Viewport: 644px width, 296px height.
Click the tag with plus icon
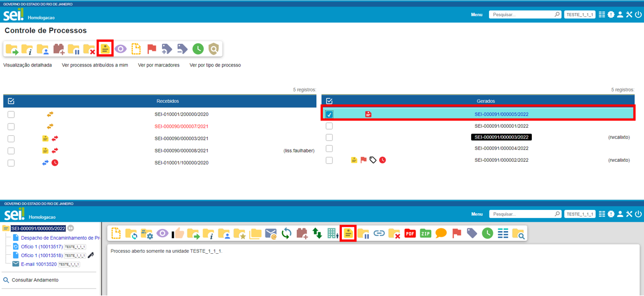tap(167, 49)
